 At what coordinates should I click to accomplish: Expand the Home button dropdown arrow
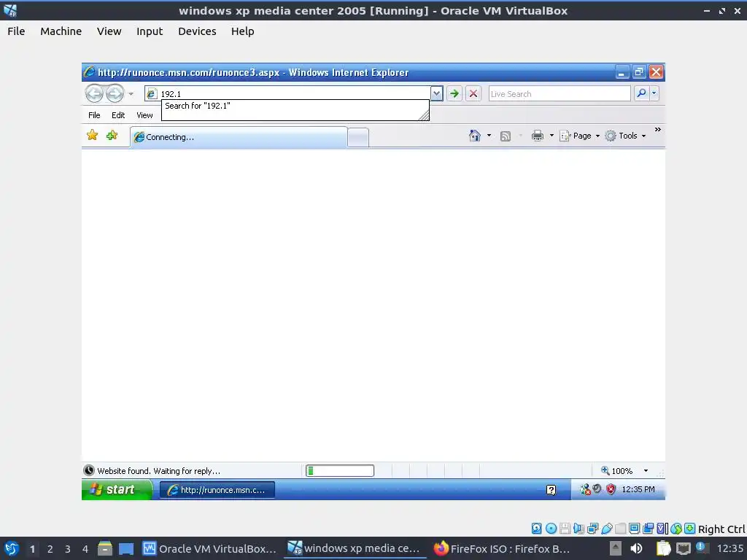[x=489, y=136]
